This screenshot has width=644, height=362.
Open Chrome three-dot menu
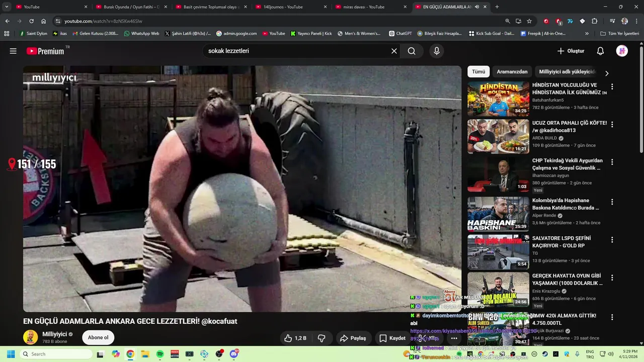tap(636, 21)
